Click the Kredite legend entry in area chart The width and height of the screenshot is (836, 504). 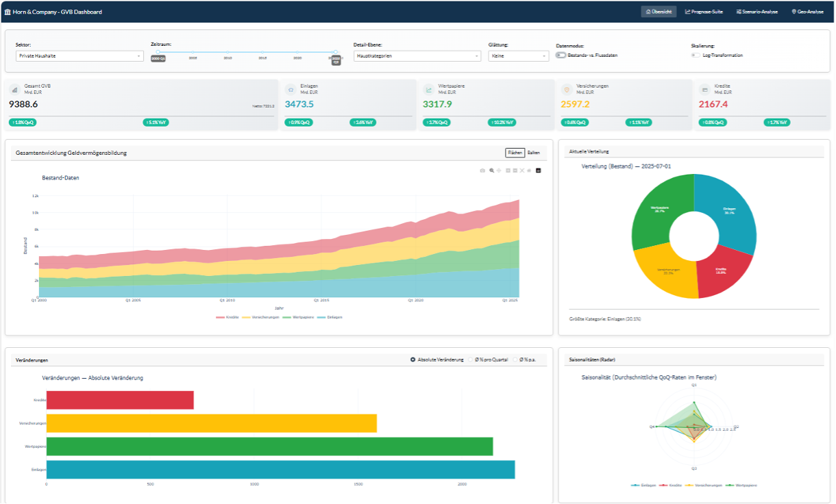pyautogui.click(x=228, y=318)
